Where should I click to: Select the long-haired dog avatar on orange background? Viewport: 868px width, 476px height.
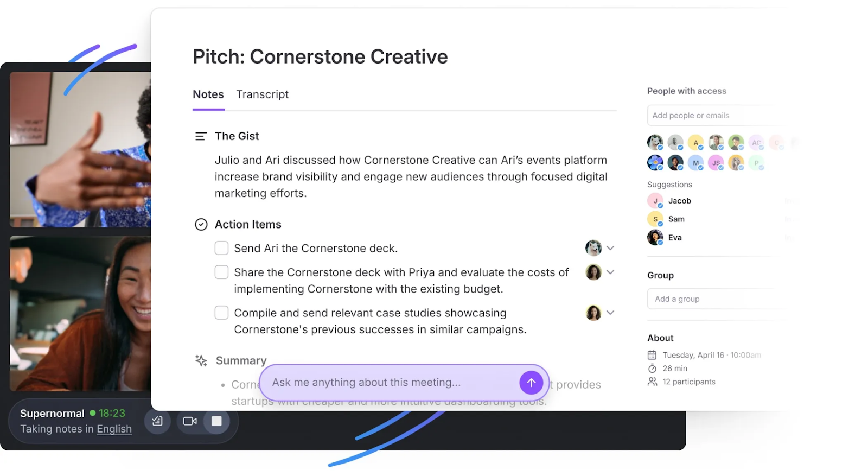coord(736,163)
